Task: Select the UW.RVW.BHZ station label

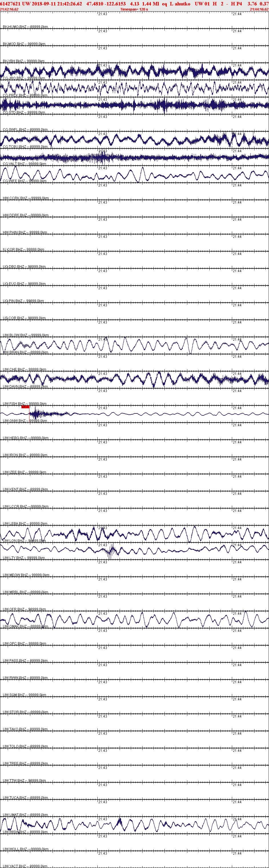Action: click(25, 678)
